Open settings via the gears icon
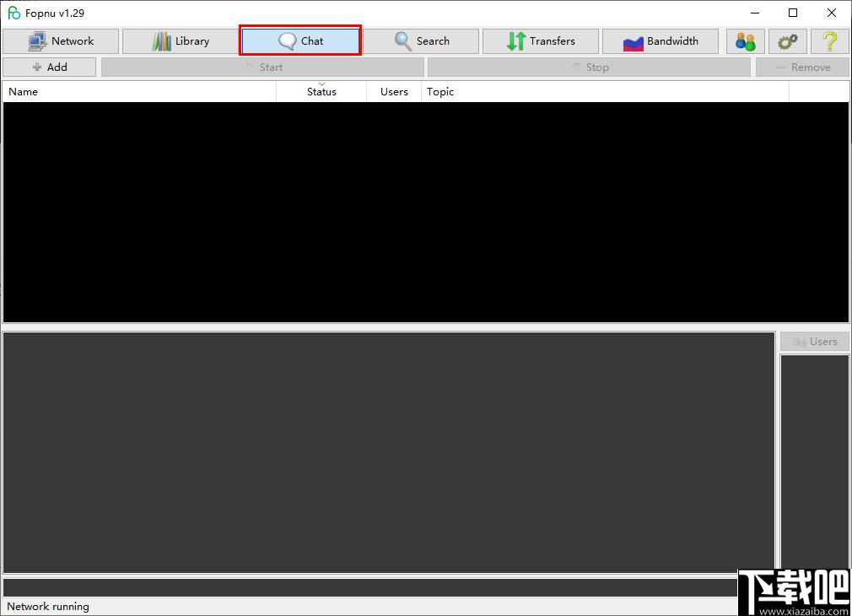The image size is (852, 616). pos(787,41)
